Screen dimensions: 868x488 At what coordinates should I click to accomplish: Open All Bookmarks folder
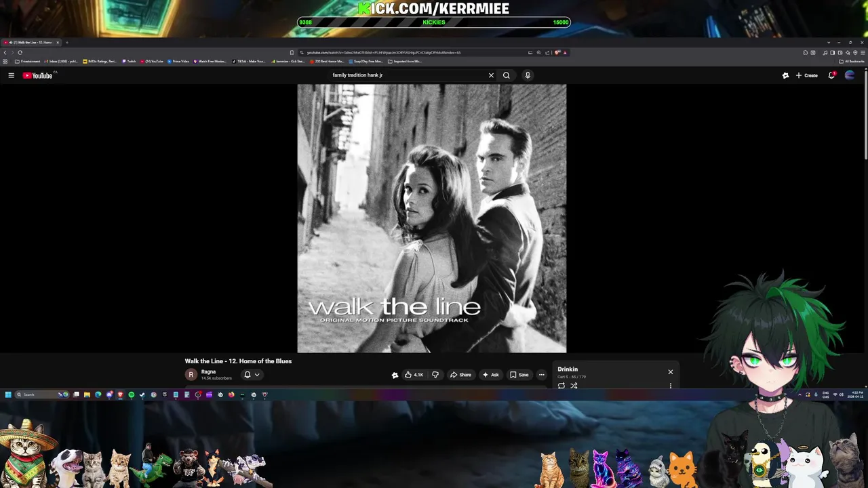pos(851,61)
